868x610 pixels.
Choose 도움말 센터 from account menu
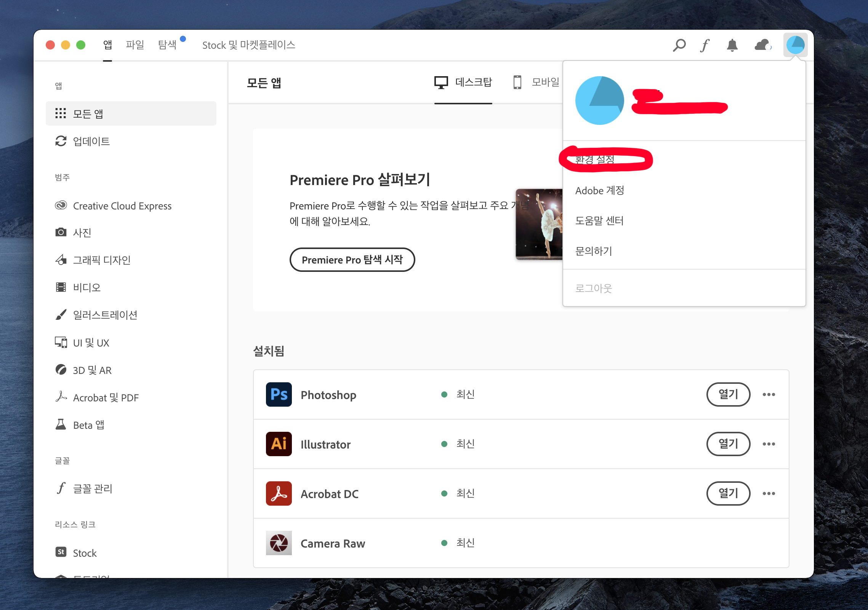tap(599, 220)
